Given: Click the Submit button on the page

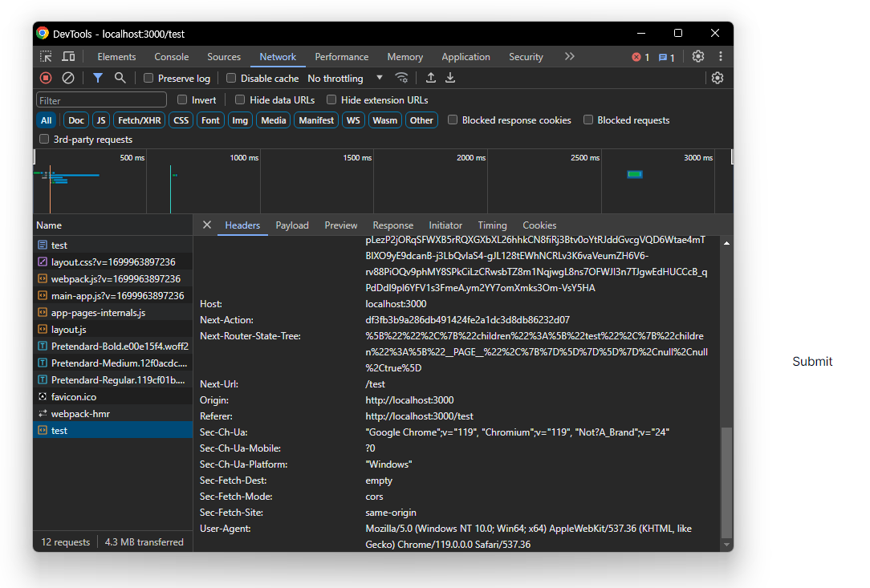Looking at the screenshot, I should click(x=812, y=362).
